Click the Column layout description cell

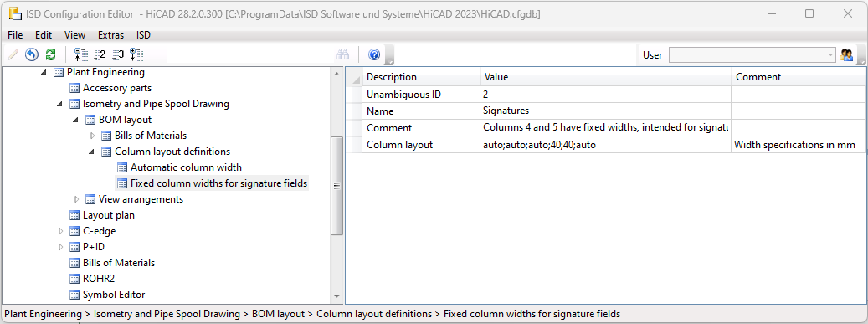(421, 145)
